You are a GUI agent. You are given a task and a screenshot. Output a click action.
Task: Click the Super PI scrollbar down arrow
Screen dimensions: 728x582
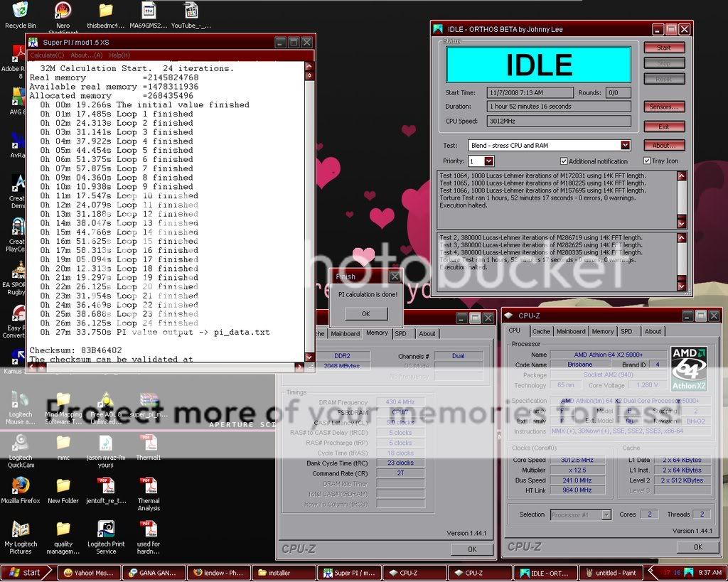point(308,358)
